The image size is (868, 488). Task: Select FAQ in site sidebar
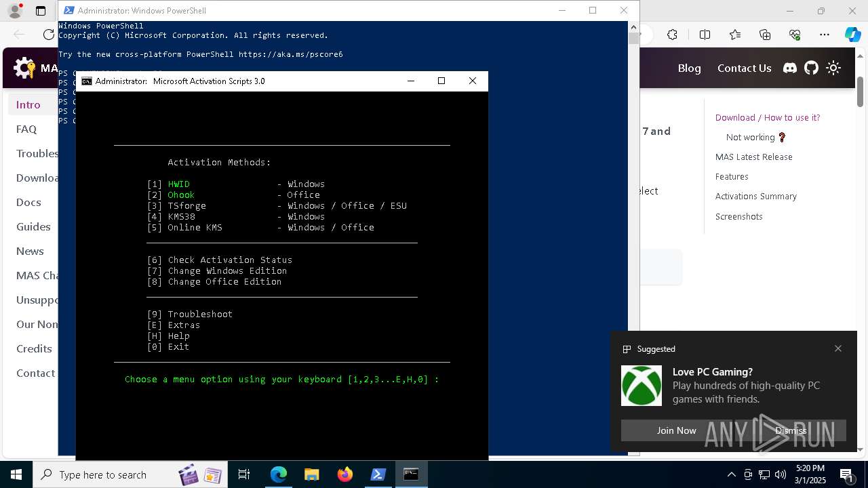click(x=26, y=129)
